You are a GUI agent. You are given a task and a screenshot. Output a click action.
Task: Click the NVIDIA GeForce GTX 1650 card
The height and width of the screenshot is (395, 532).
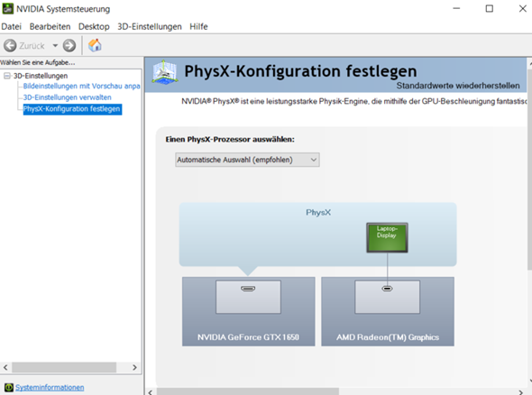pyautogui.click(x=248, y=311)
